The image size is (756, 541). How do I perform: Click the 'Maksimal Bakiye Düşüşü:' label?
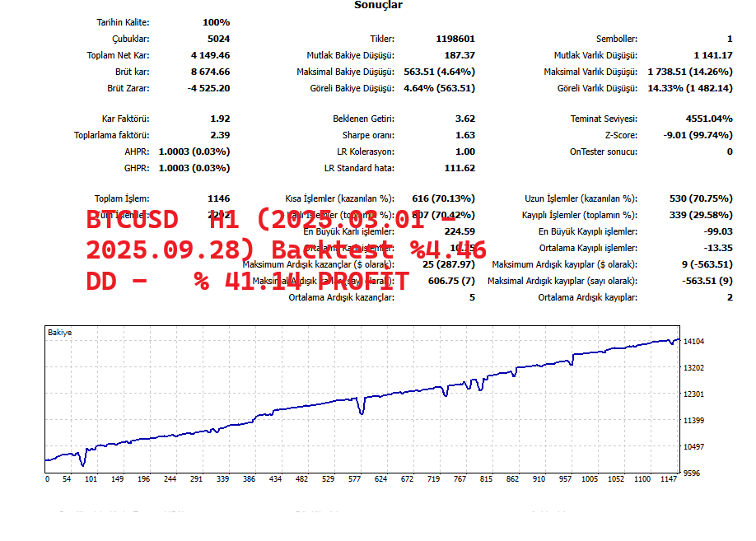coord(345,72)
